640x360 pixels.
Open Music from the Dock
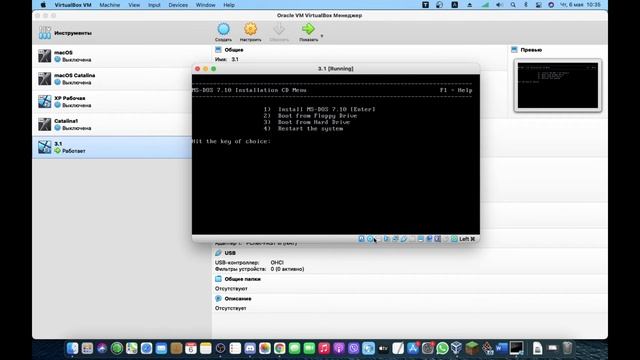tap(324, 348)
